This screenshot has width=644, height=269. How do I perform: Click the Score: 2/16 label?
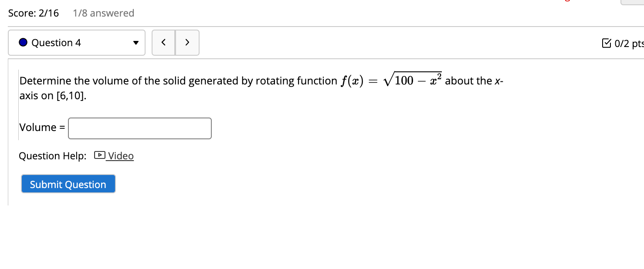pyautogui.click(x=33, y=13)
